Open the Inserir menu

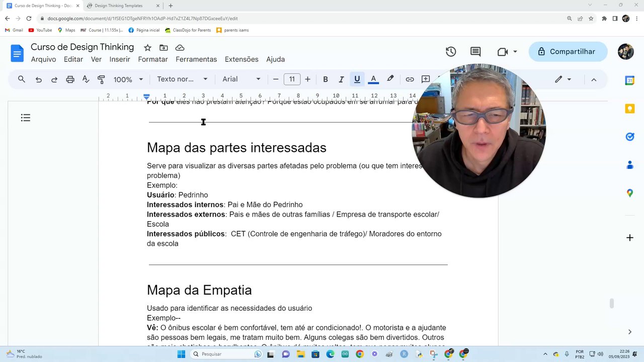[x=120, y=59]
